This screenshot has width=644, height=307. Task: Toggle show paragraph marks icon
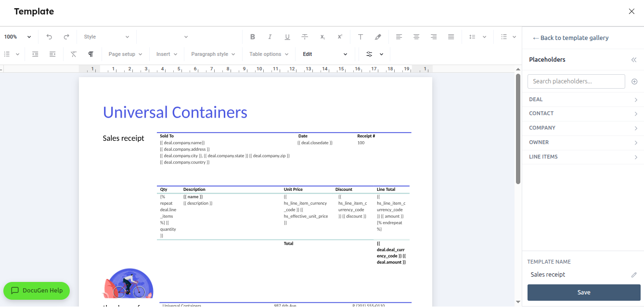(x=90, y=54)
